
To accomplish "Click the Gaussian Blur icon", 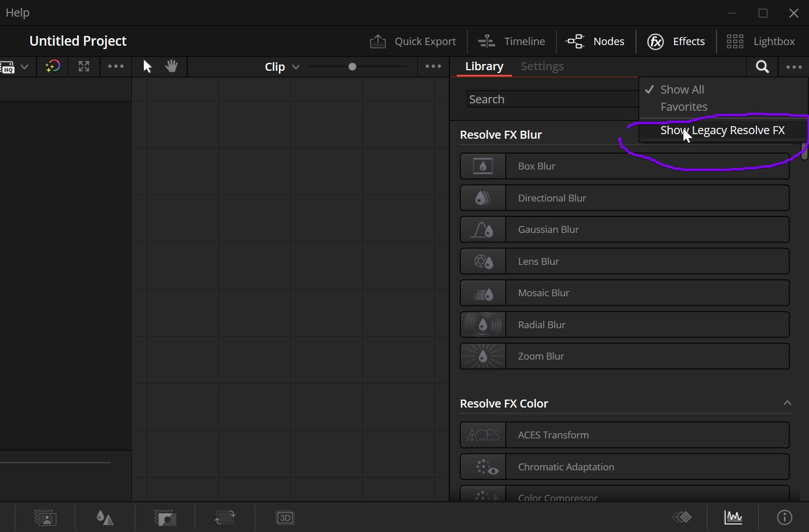I will [x=483, y=229].
